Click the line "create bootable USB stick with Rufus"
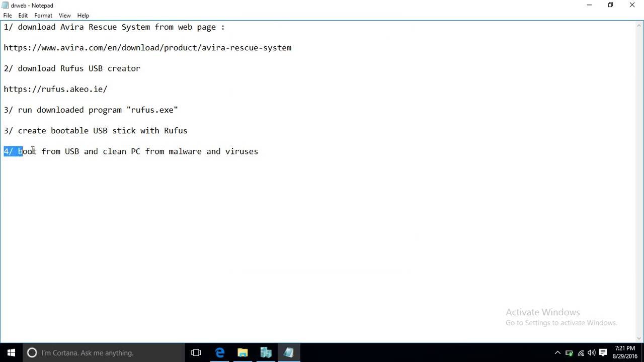The height and width of the screenshot is (362, 644). click(x=96, y=131)
